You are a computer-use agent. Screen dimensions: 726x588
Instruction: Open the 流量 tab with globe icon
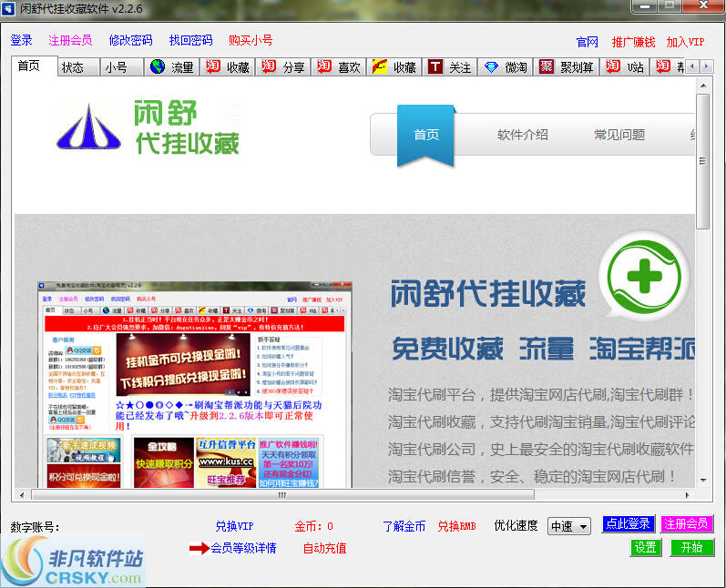(x=172, y=67)
